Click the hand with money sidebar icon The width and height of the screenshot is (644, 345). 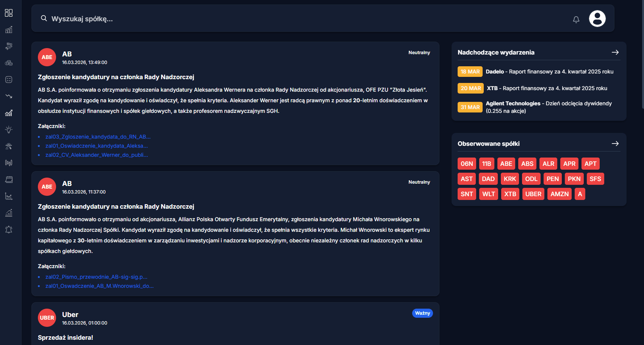pos(9,46)
